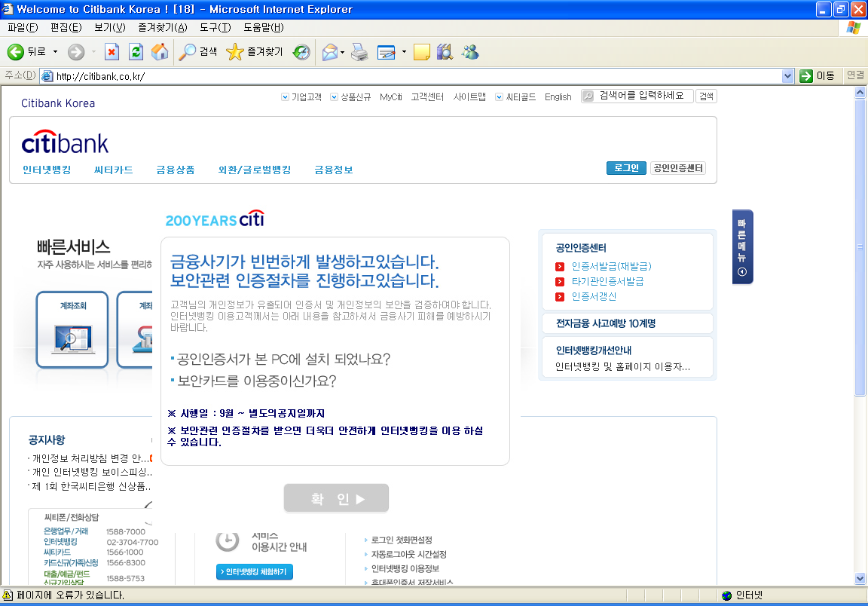Image resolution: width=868 pixels, height=606 pixels.
Task: Click the site search 검색 button
Action: coord(706,96)
